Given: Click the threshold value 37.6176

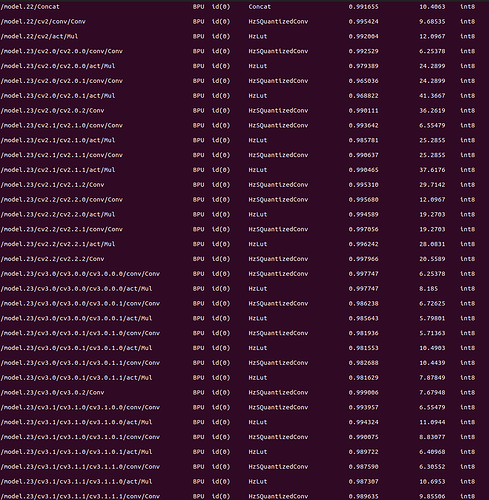Looking at the screenshot, I should point(432,170).
